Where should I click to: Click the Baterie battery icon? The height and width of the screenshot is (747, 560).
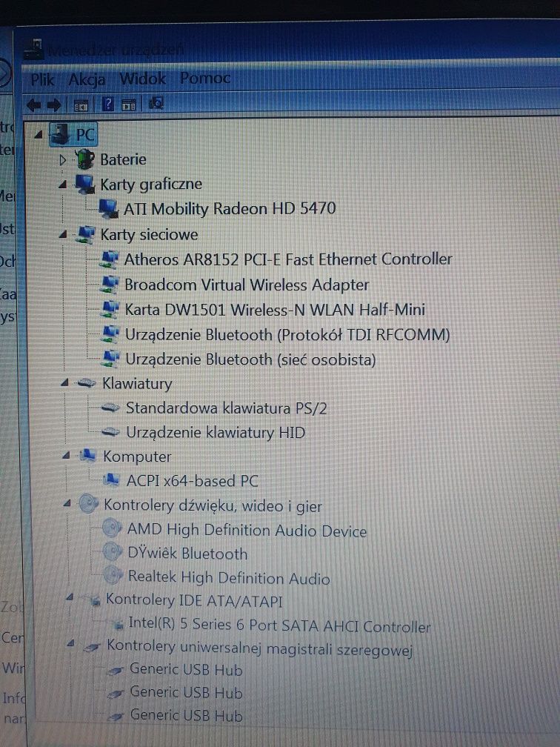[84, 159]
